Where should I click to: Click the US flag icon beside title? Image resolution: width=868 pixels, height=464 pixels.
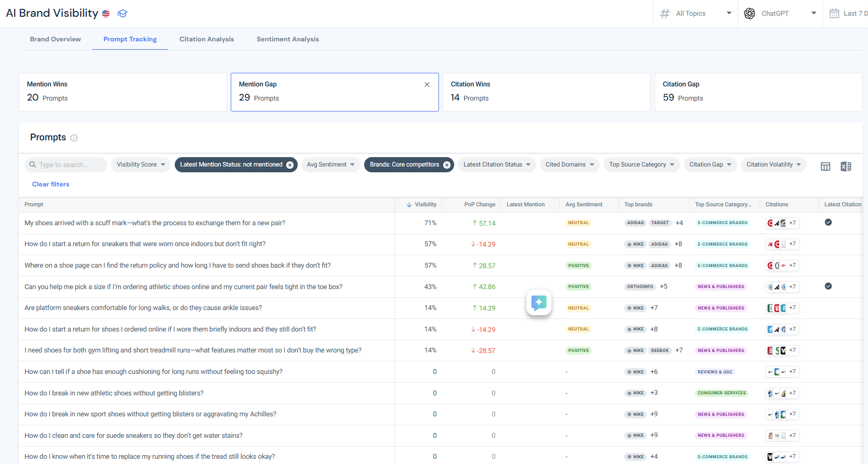point(106,14)
